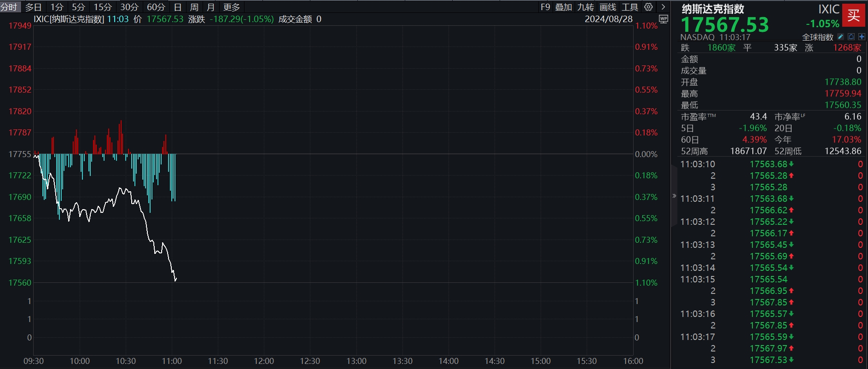Screen dimensions: 868x369
Task: Open F9 deep data
Action: tap(545, 7)
